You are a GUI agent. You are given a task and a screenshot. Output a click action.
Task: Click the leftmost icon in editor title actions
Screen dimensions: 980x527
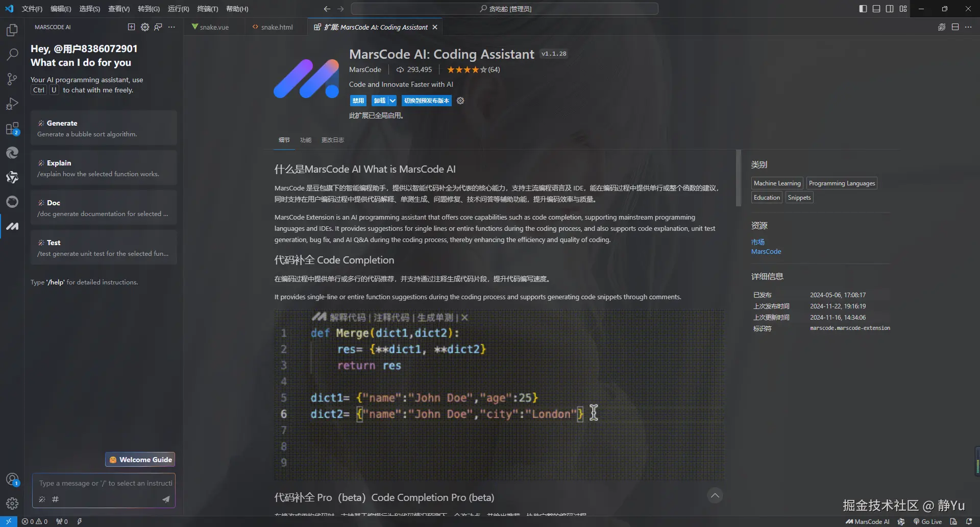(x=942, y=27)
